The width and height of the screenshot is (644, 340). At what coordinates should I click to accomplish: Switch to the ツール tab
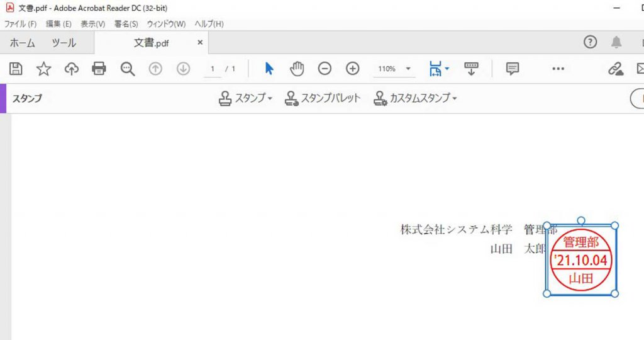[64, 43]
